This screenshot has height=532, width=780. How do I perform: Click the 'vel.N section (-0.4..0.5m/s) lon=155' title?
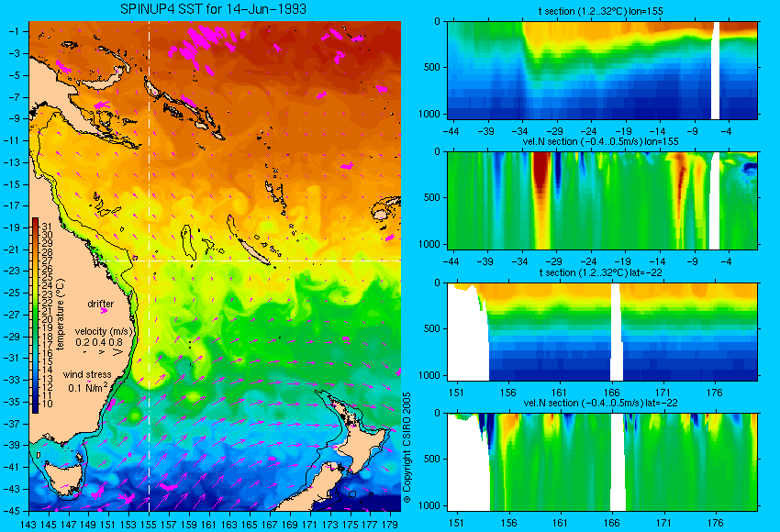tap(600, 141)
